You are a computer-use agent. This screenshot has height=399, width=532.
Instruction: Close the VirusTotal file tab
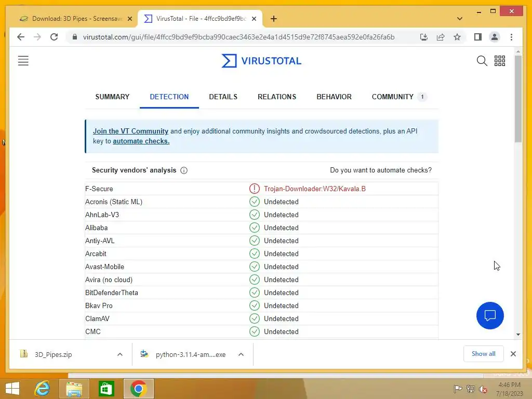[x=254, y=19]
